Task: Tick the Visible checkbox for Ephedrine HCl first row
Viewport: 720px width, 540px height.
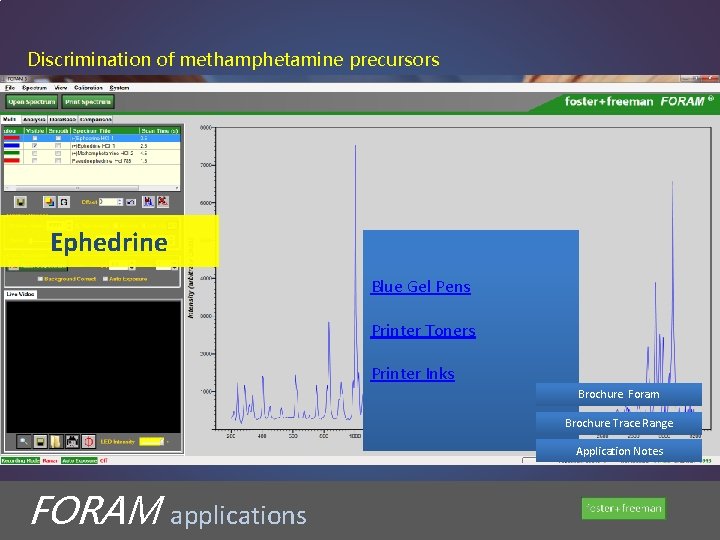Action: pos(35,138)
